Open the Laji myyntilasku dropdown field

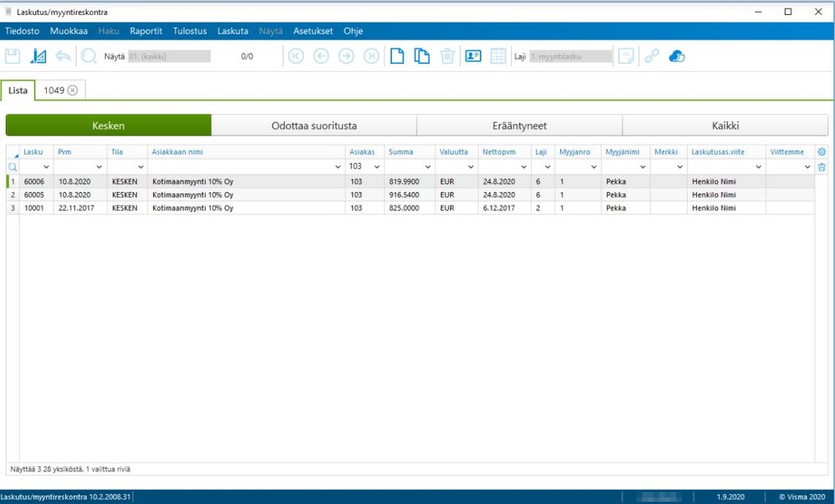[x=570, y=56]
